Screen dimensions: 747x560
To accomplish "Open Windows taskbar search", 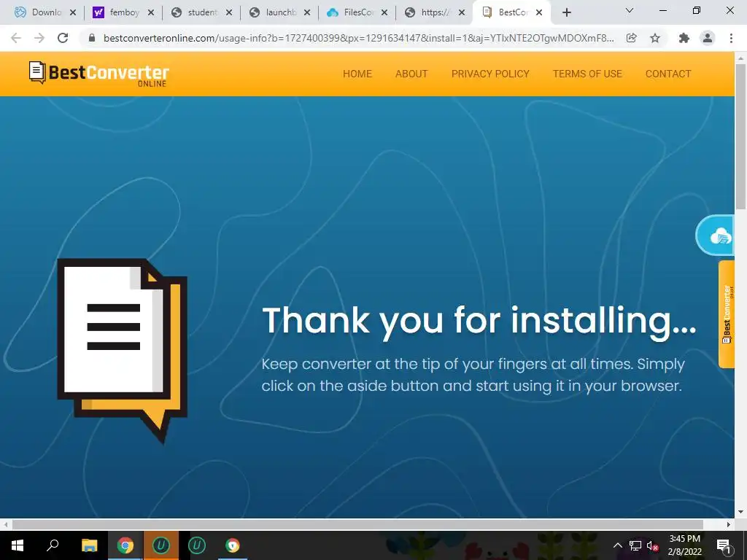I will pos(53,545).
